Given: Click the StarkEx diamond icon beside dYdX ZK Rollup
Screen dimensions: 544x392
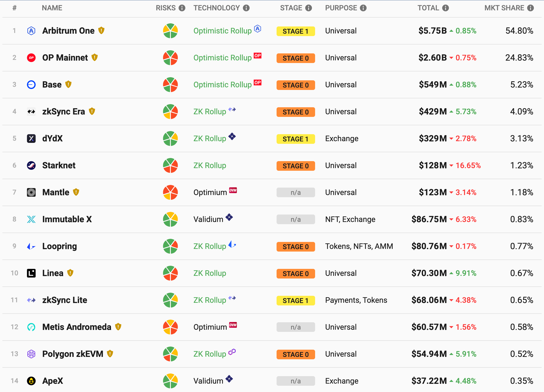Looking at the screenshot, I should 232,136.
